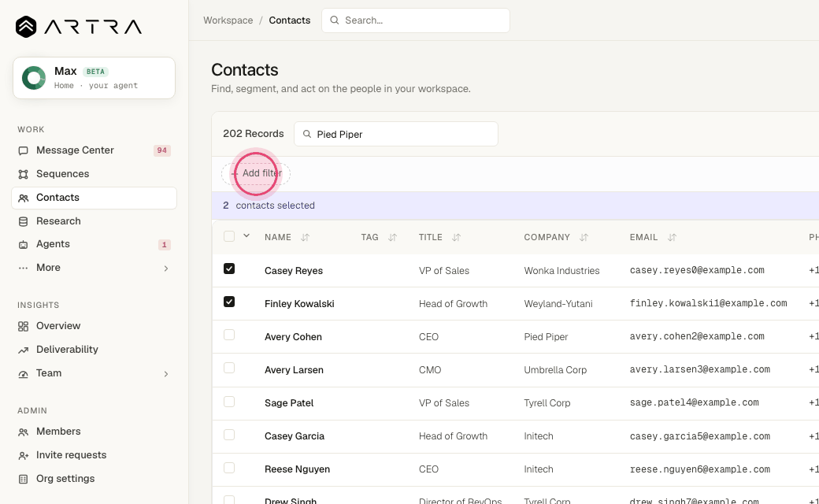
Task: Open Overview insights page
Action: (x=94, y=326)
